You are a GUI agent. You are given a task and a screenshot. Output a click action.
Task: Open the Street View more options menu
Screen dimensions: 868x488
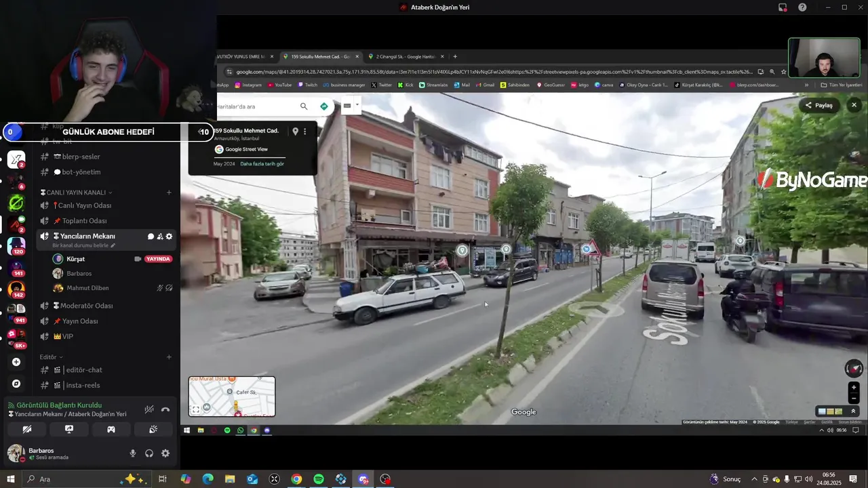click(x=305, y=131)
